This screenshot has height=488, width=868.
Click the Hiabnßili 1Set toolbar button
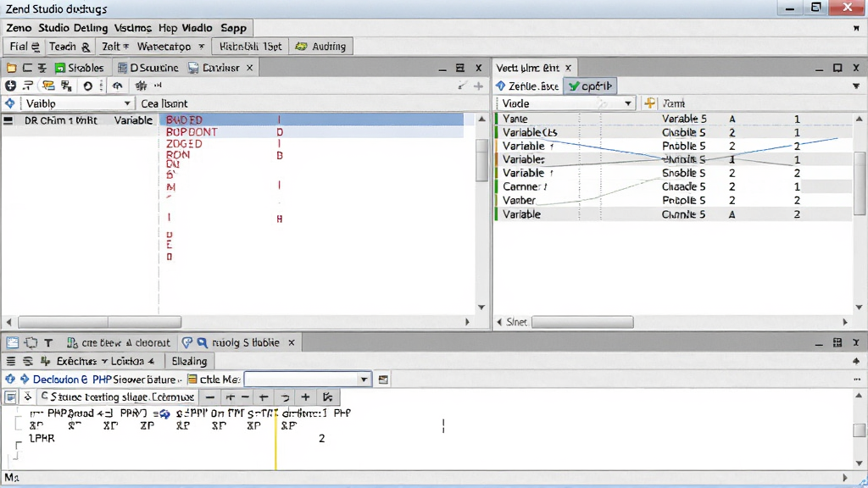pos(250,47)
